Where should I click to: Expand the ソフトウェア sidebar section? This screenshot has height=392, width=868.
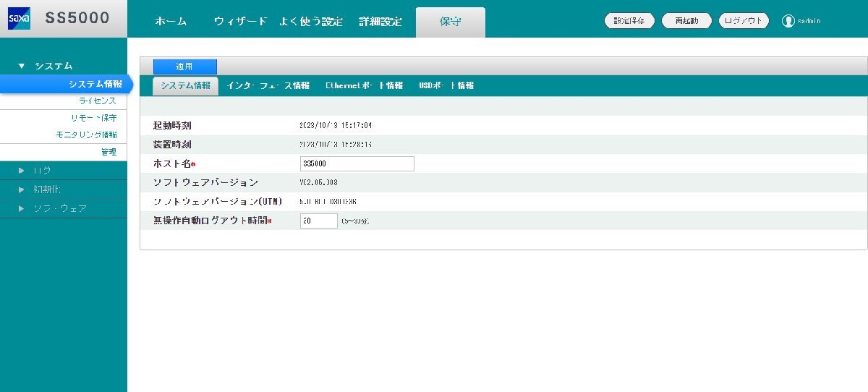22,208
